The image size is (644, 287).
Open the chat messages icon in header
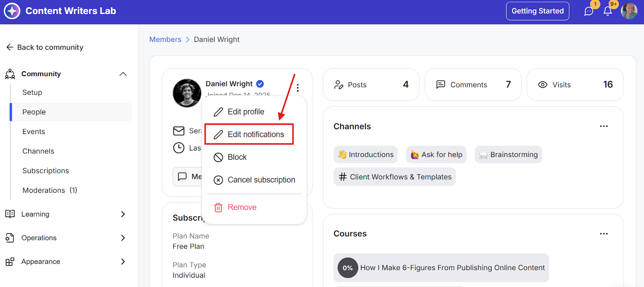pos(588,11)
